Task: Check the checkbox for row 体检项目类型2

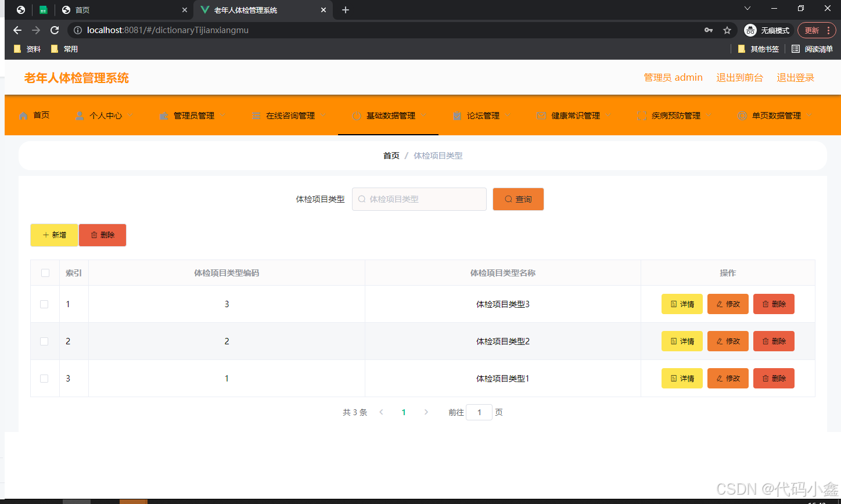Action: (44, 341)
